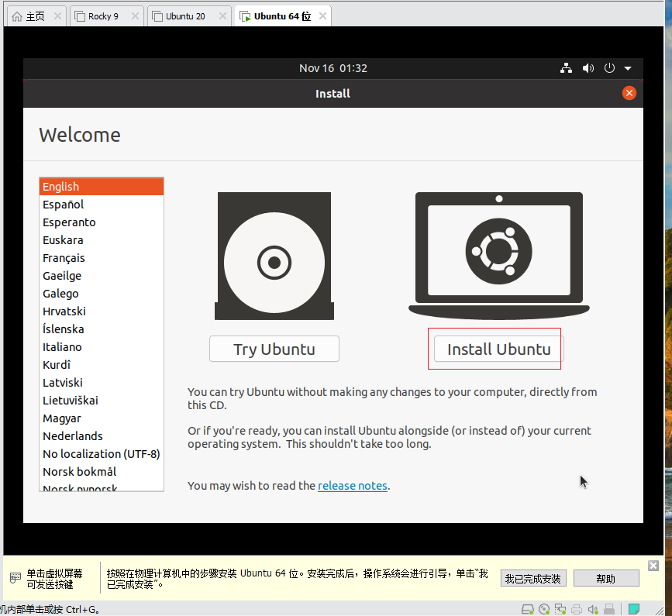Select Lietuviškai in the language list
672x616 pixels.
click(101, 400)
